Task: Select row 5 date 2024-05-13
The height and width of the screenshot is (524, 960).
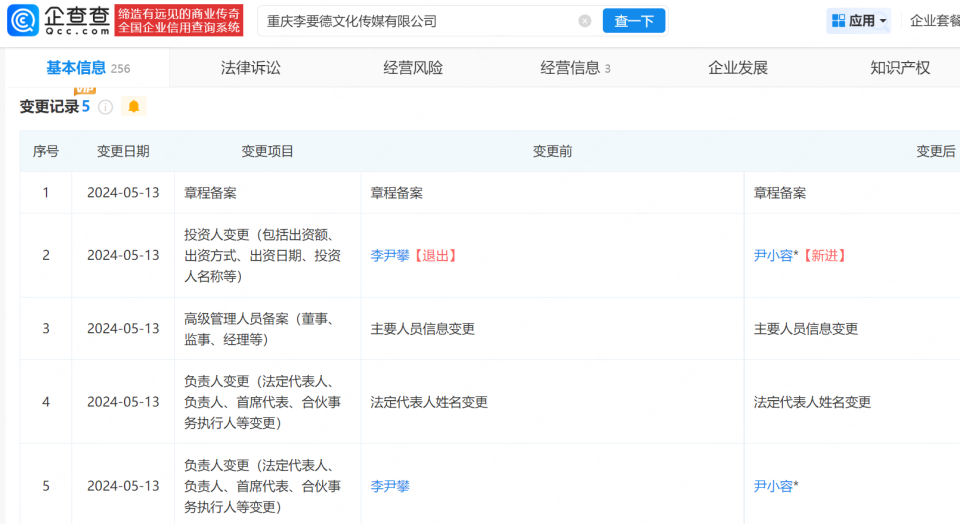Action: click(x=123, y=486)
